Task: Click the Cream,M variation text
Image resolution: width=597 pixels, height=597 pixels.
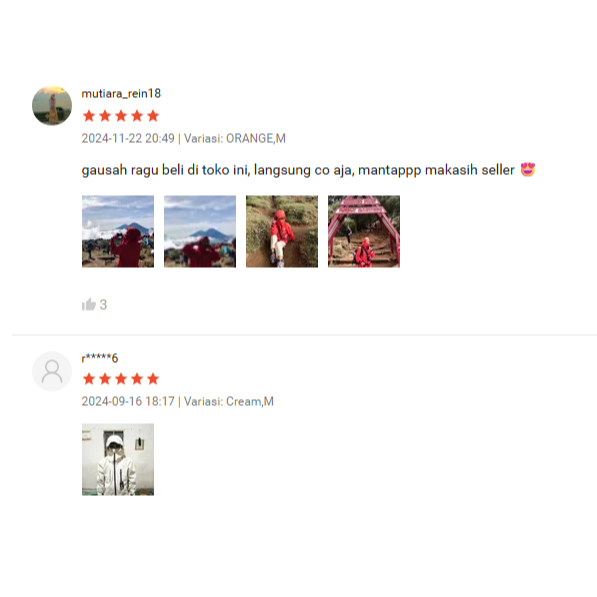Action: click(x=250, y=401)
